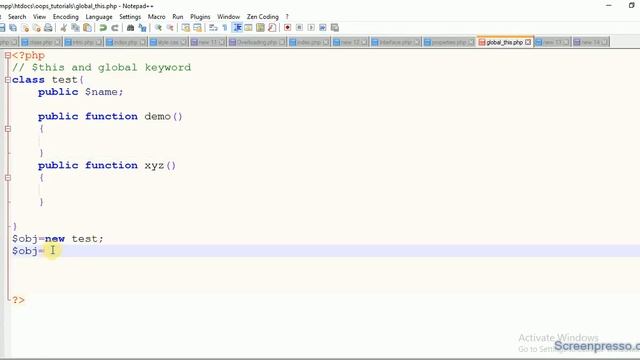Click the Copy toolbar icon
This screenshot has width=640, height=360.
tap(76, 28)
